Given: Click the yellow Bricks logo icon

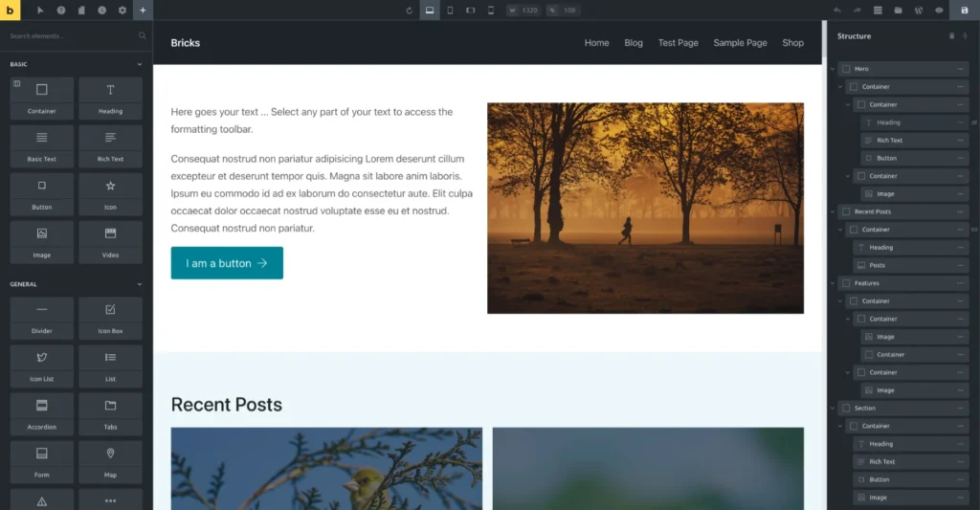Looking at the screenshot, I should [10, 10].
